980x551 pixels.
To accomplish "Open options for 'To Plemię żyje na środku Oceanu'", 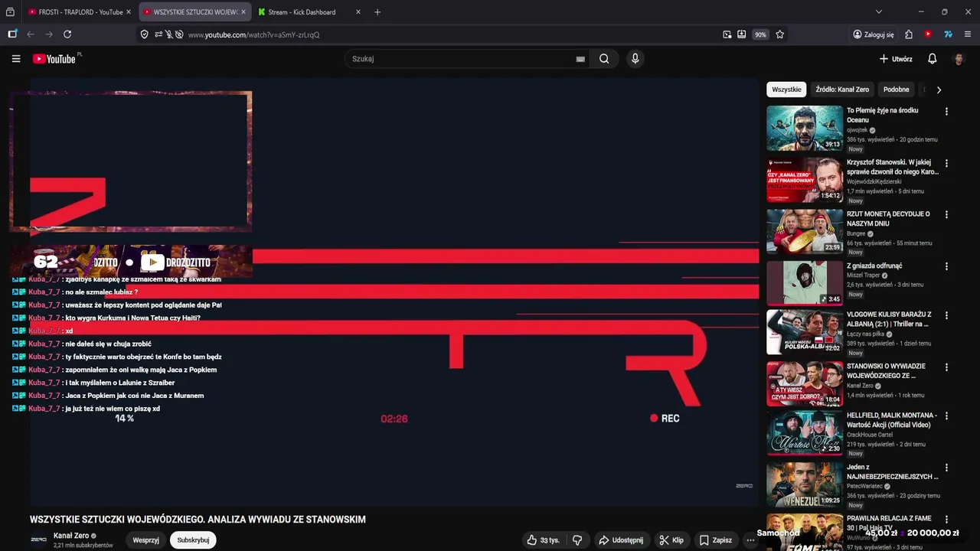I will [946, 111].
